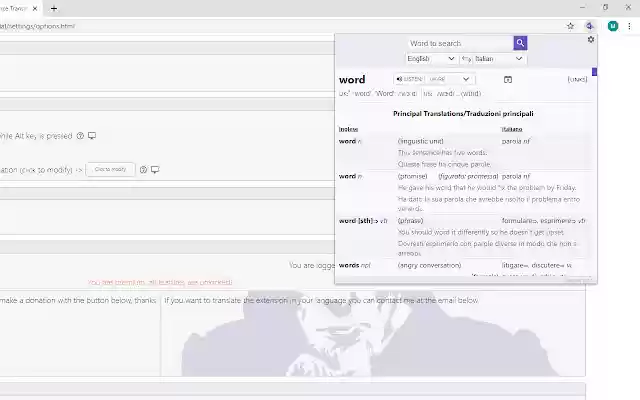Click the Italiano column header
The width and height of the screenshot is (640, 400).
[x=512, y=129]
